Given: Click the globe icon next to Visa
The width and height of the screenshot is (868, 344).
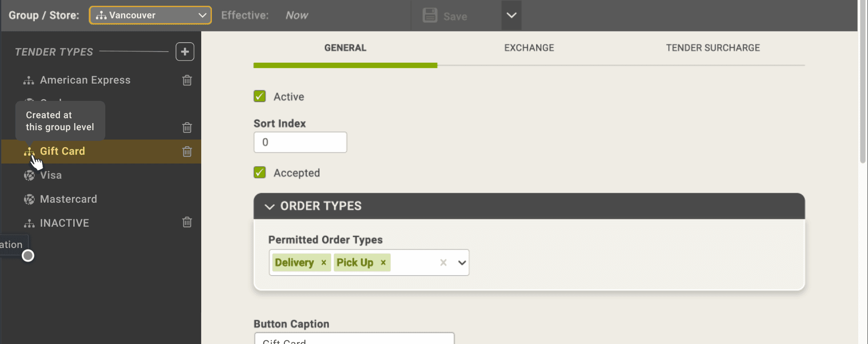Looking at the screenshot, I should click(29, 175).
